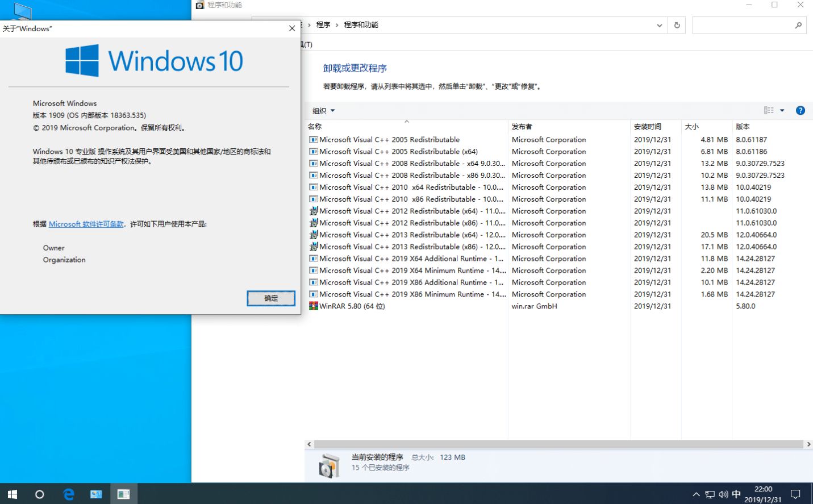This screenshot has width=813, height=504.
Task: Click the horizontal scrollbar right arrow
Action: pyautogui.click(x=808, y=444)
